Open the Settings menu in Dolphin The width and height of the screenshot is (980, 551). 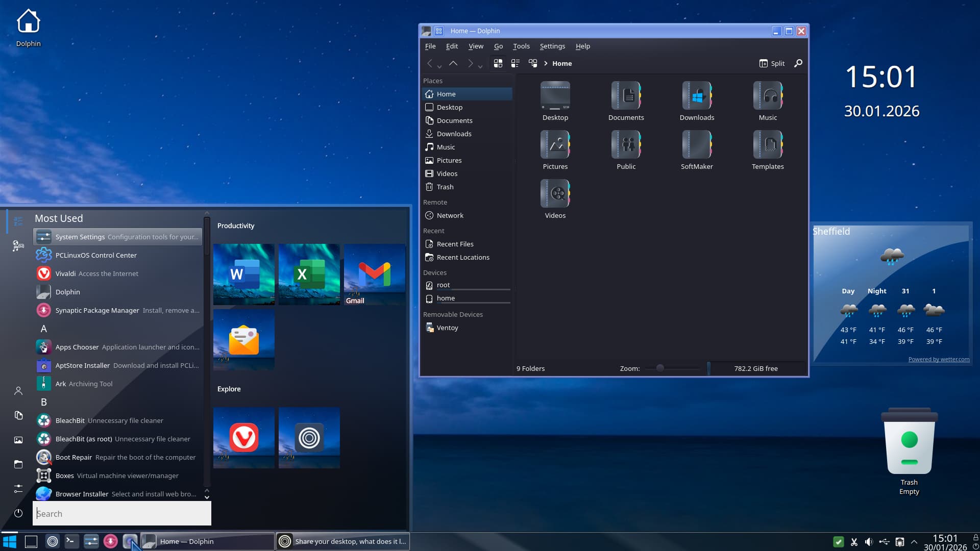click(552, 46)
